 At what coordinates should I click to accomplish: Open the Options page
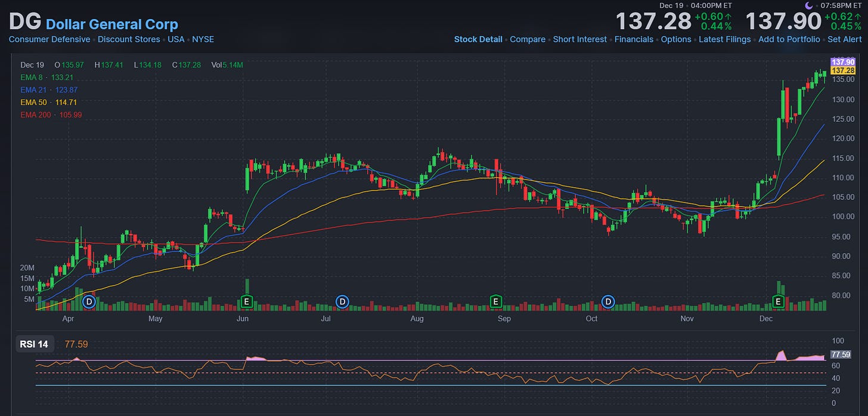pos(676,39)
